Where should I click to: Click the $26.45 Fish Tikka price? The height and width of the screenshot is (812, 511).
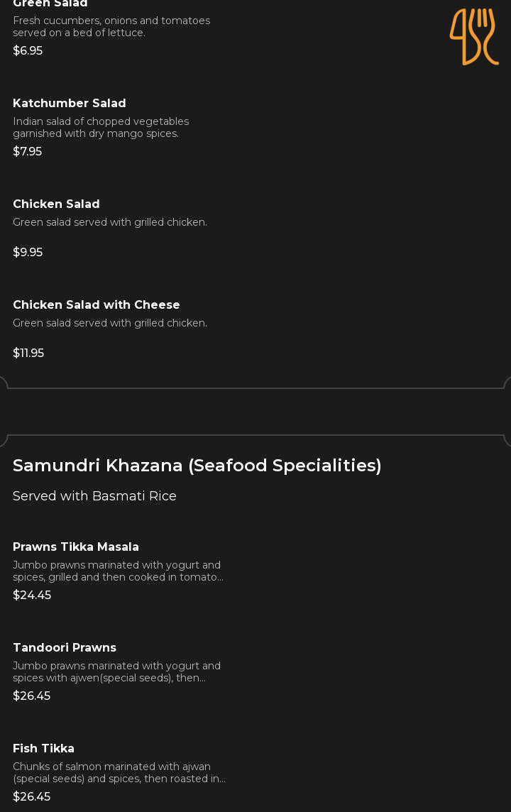(32, 797)
